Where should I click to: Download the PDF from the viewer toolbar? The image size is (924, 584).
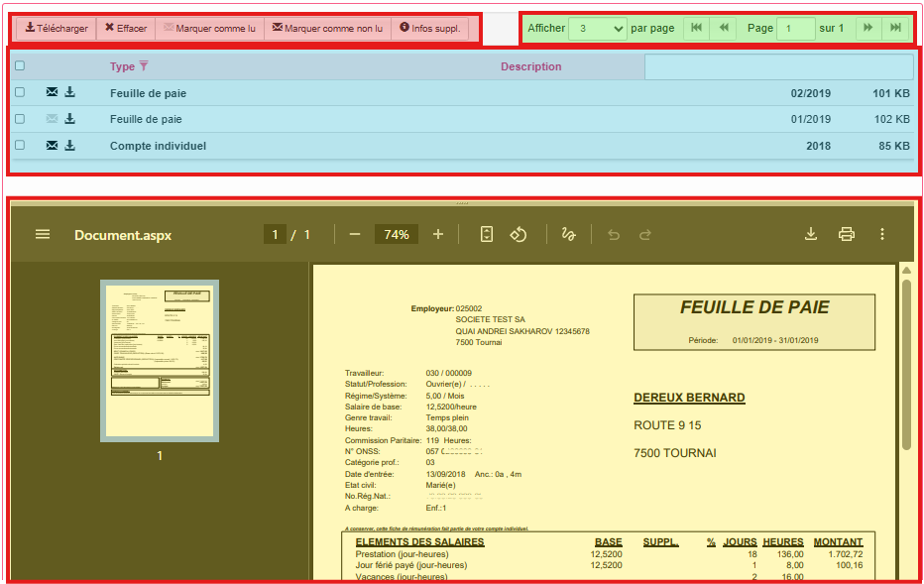click(x=810, y=235)
